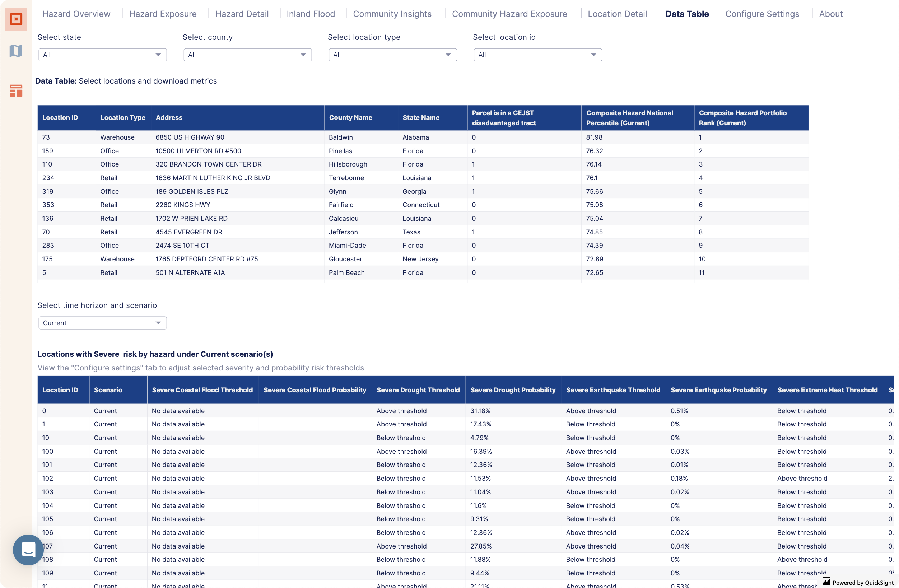This screenshot has width=899, height=588.
Task: Go to the Community Hazard Exposure tab
Action: click(509, 14)
